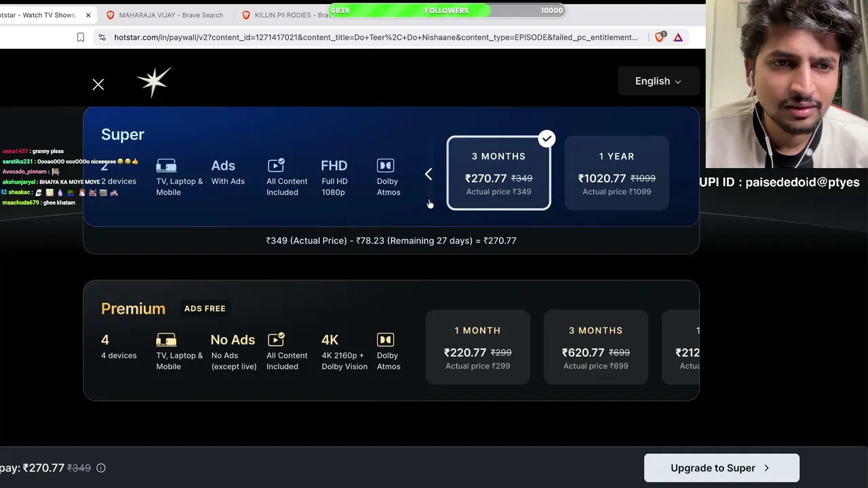Click the Hotstar star logo
The image size is (868, 488).
154,81
